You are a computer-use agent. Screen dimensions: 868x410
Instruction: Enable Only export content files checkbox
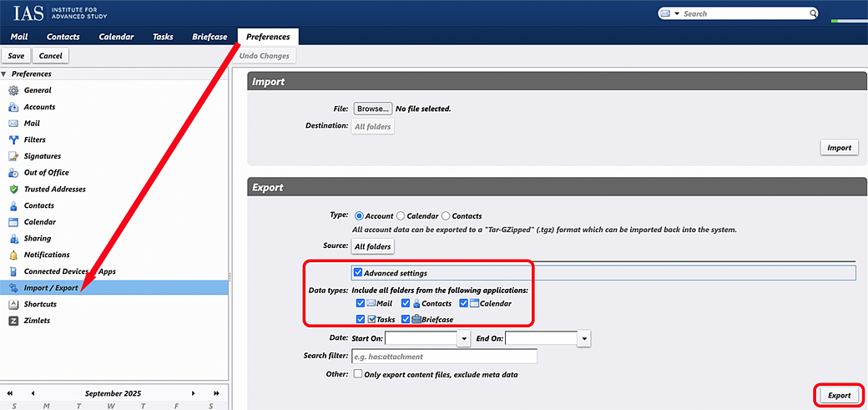coord(358,374)
